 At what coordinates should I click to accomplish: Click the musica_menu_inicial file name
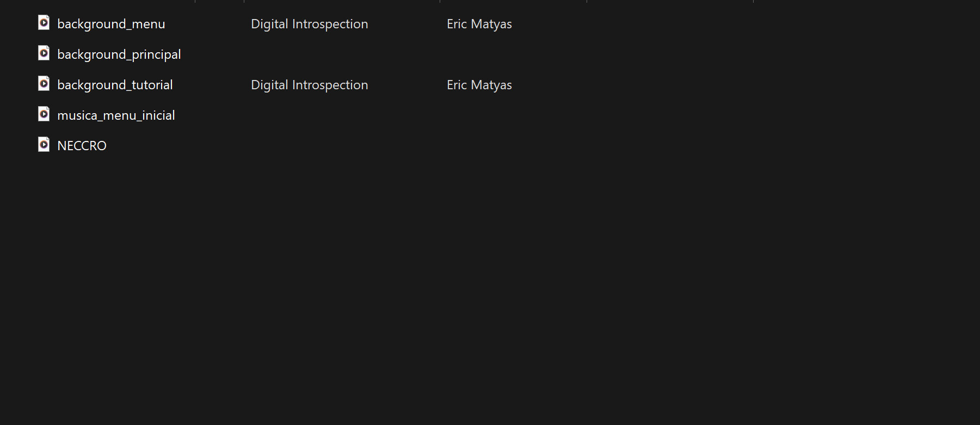tap(116, 115)
